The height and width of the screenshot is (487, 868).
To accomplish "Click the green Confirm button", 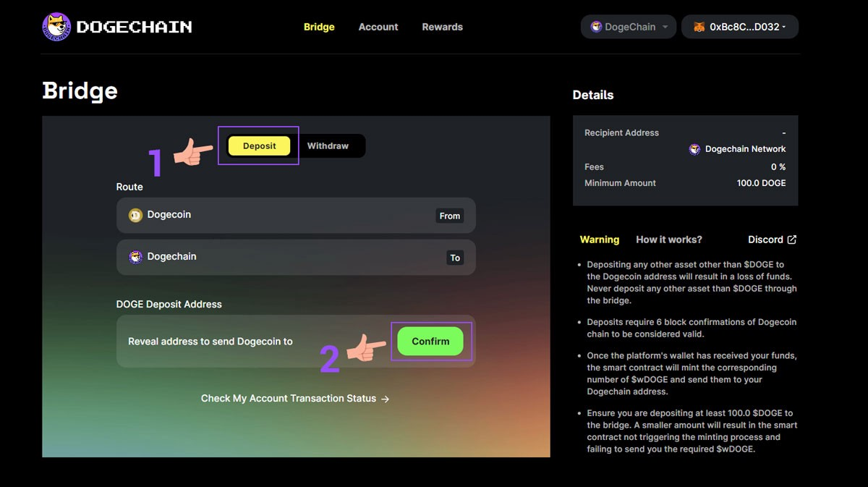I will coord(430,342).
